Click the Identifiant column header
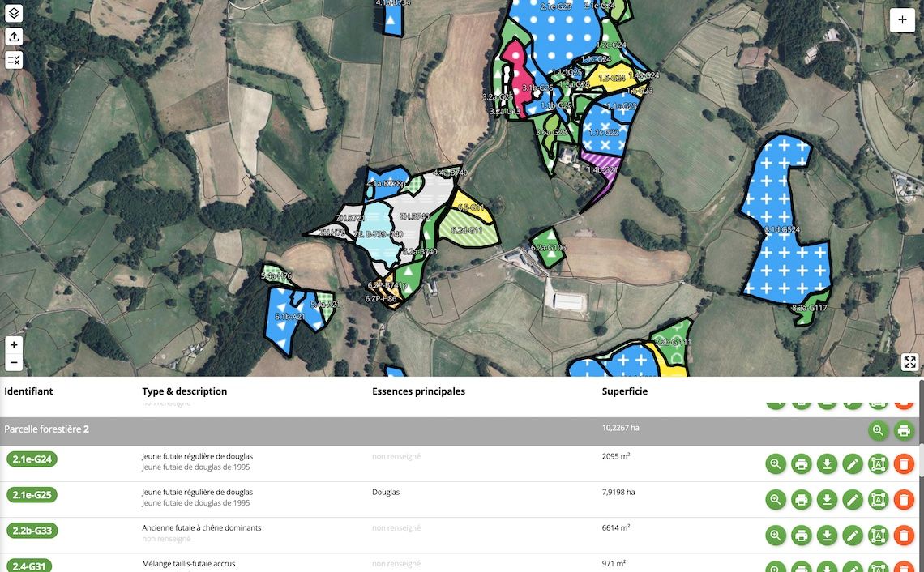The width and height of the screenshot is (924, 572). pyautogui.click(x=28, y=391)
